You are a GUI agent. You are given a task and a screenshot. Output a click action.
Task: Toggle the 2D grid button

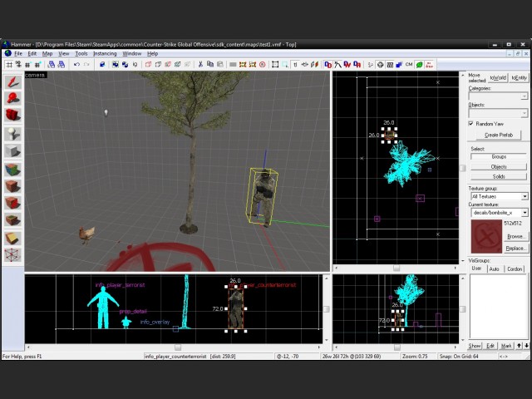pyautogui.click(x=9, y=65)
